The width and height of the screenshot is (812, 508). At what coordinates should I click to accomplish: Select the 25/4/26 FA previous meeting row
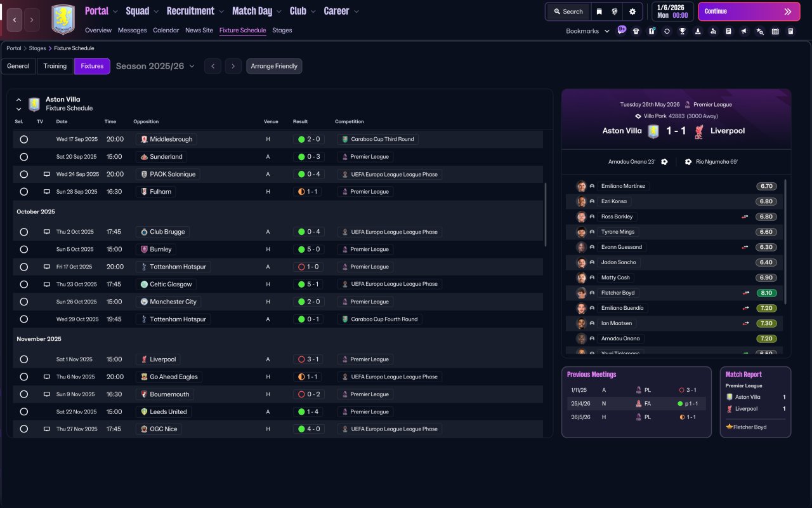click(x=636, y=403)
